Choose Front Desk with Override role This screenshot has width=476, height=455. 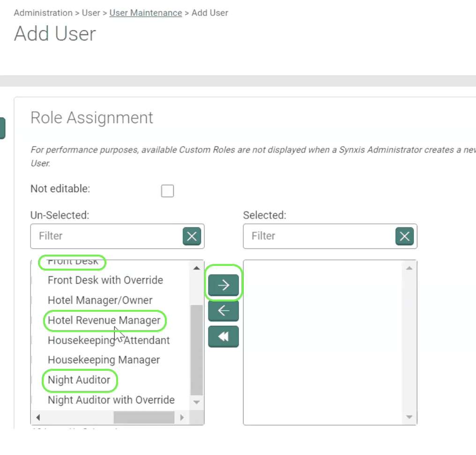click(x=105, y=280)
